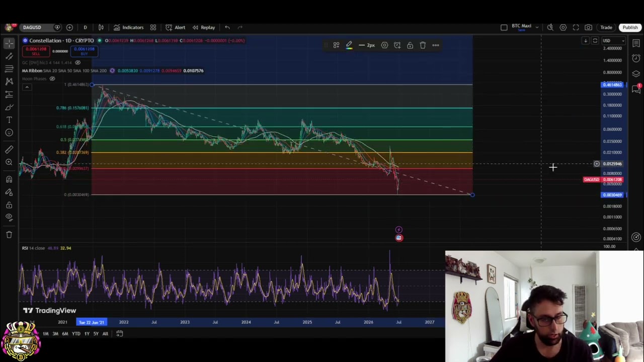Toggle lock all drawing tools
This screenshot has width=644, height=362.
[x=9, y=205]
